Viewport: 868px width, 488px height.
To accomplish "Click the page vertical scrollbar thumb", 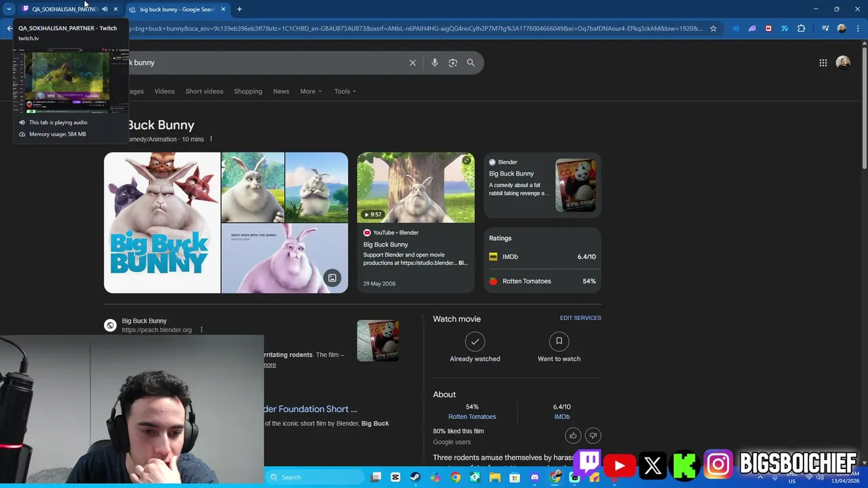I will [864, 107].
